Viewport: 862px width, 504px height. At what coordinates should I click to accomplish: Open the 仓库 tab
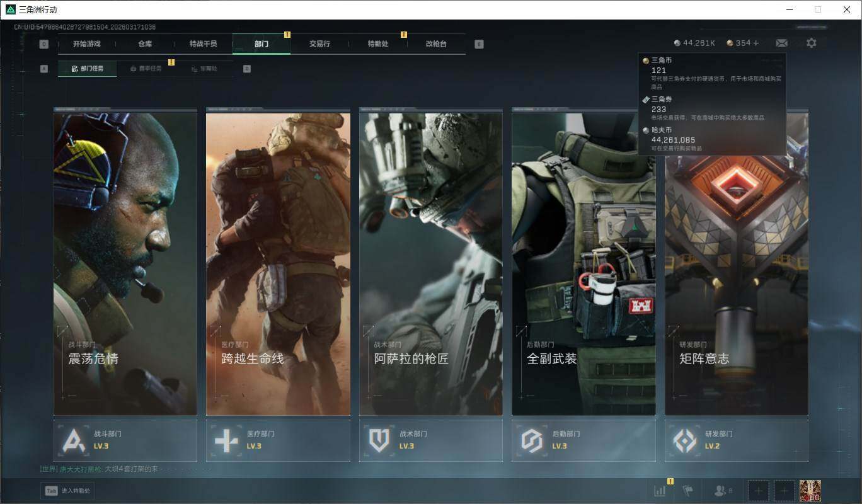coord(145,44)
